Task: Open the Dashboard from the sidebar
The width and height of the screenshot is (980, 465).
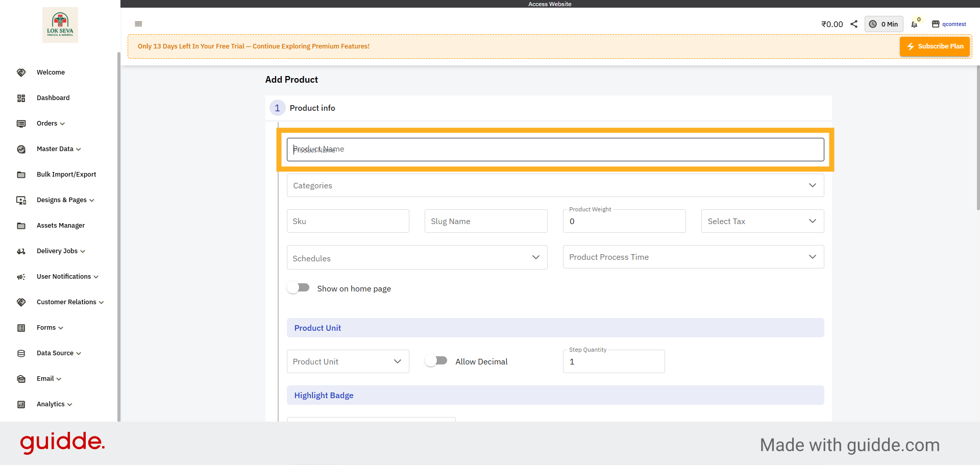Action: (x=53, y=97)
